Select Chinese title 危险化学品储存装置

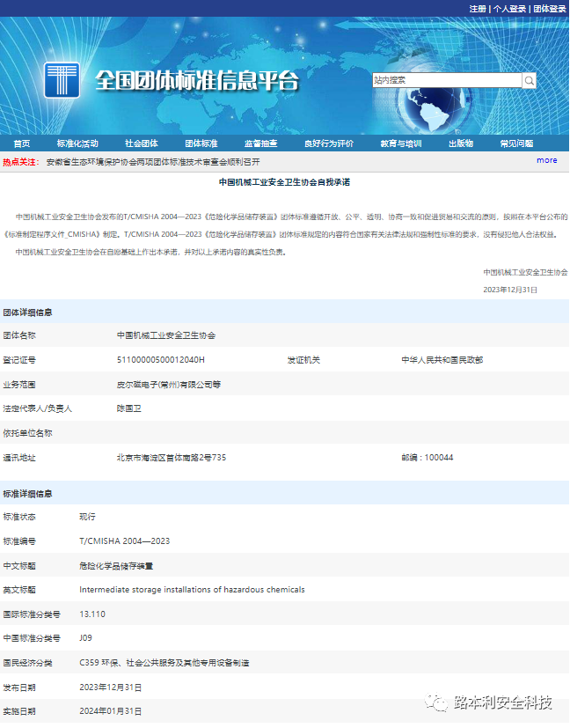pyautogui.click(x=116, y=566)
